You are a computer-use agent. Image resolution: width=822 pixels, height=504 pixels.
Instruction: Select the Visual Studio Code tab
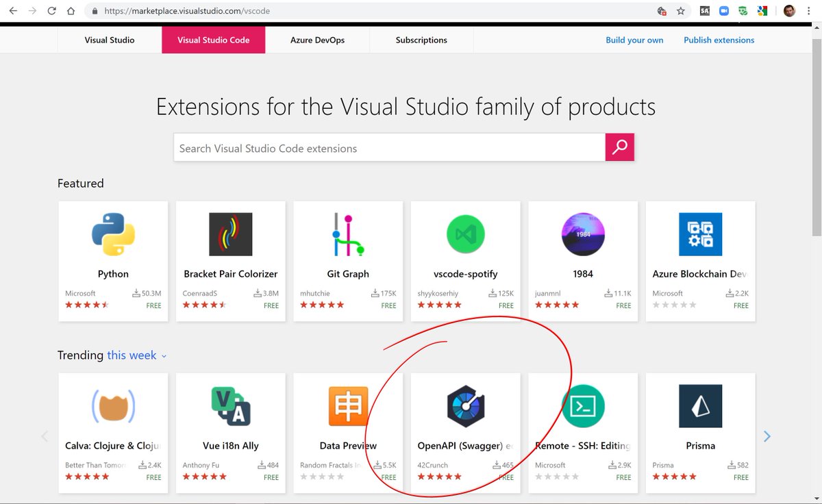click(213, 40)
